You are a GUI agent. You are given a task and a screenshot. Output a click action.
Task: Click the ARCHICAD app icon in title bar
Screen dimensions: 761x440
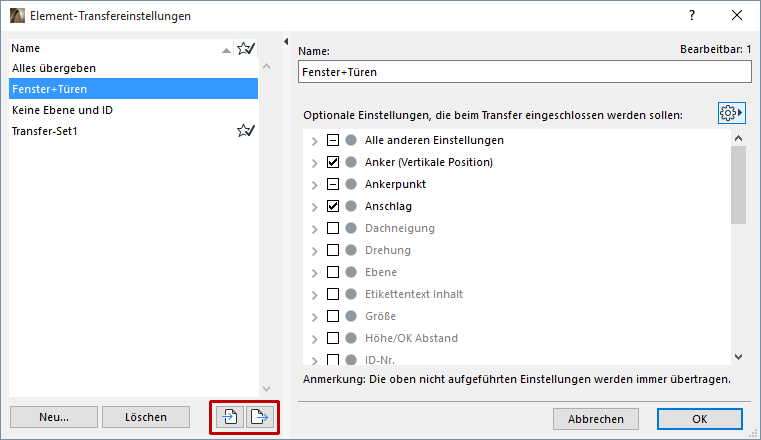point(15,16)
